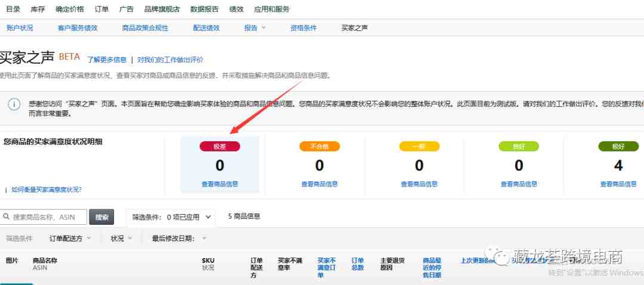Viewport: 644px width, 285px height.
Task: Select the orange 不合格 status badge
Action: pos(319,146)
